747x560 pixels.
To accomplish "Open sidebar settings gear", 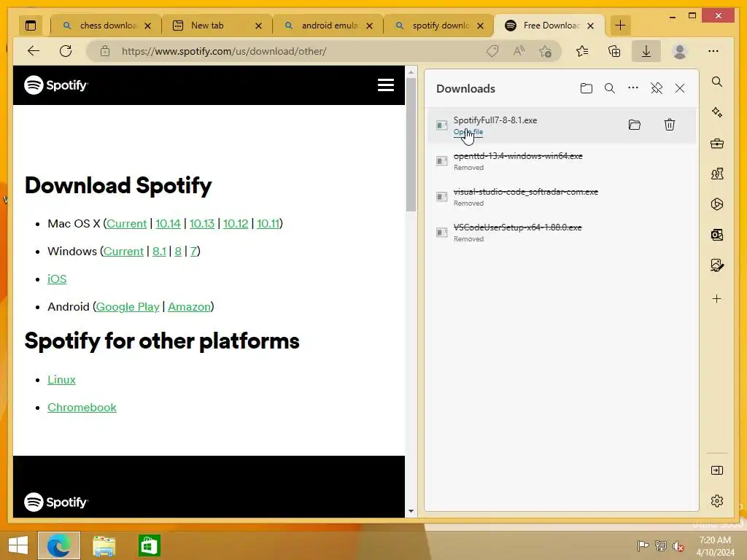I will click(x=716, y=501).
